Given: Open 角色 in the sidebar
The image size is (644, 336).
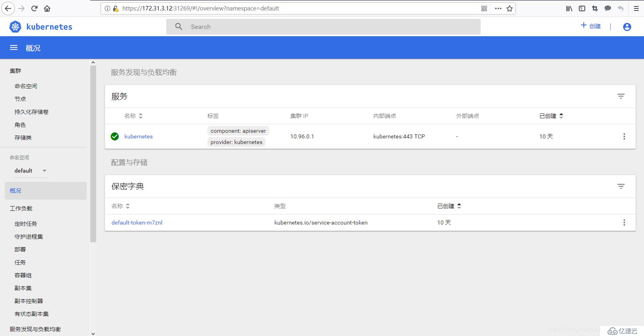Looking at the screenshot, I should click(x=20, y=125).
